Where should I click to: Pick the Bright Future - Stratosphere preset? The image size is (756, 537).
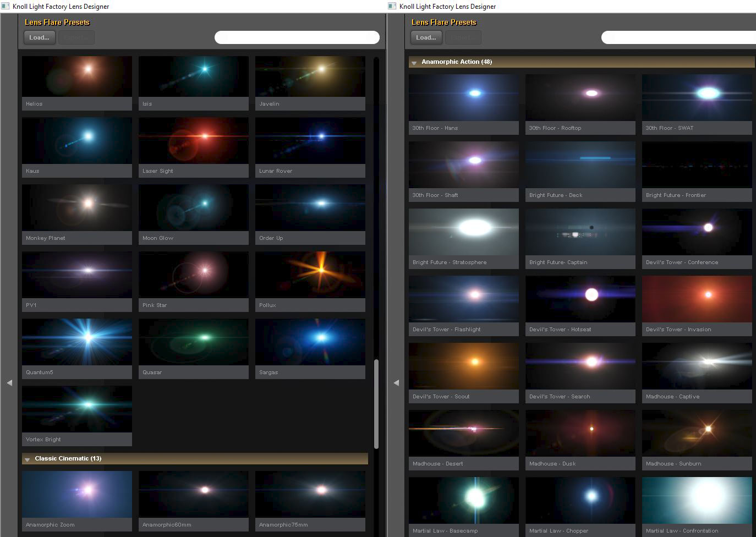(464, 232)
